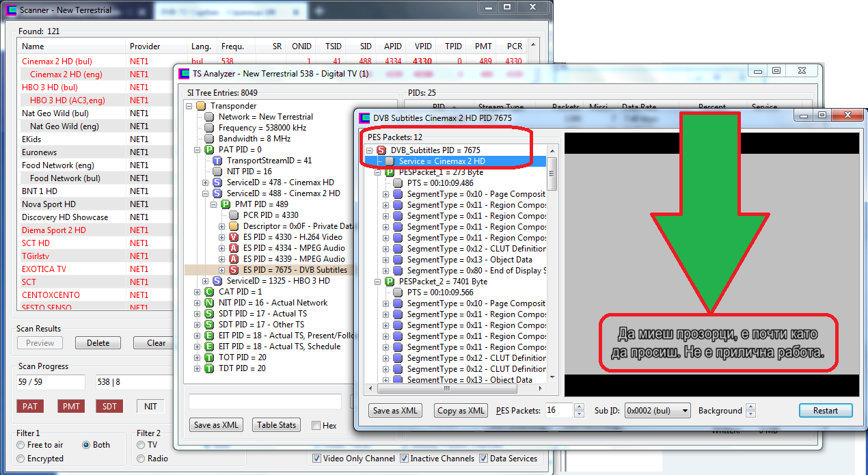Click the S icon beside ServiceID = 478 - Cinemax HD

point(217,182)
